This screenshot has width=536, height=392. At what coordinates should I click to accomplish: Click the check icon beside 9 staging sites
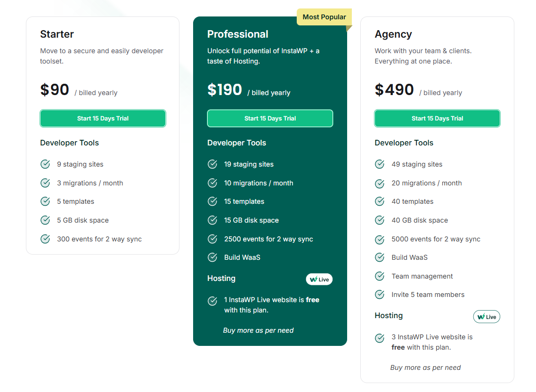(45, 164)
